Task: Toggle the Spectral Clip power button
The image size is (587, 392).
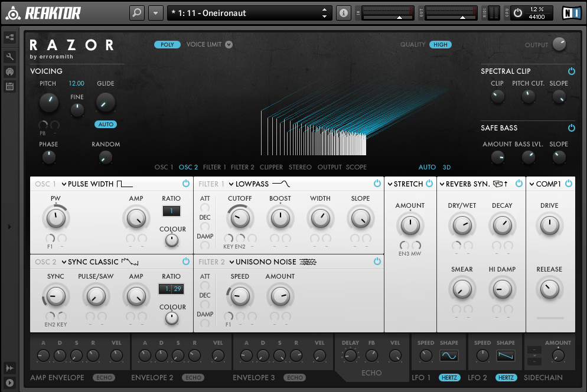Action: click(571, 71)
